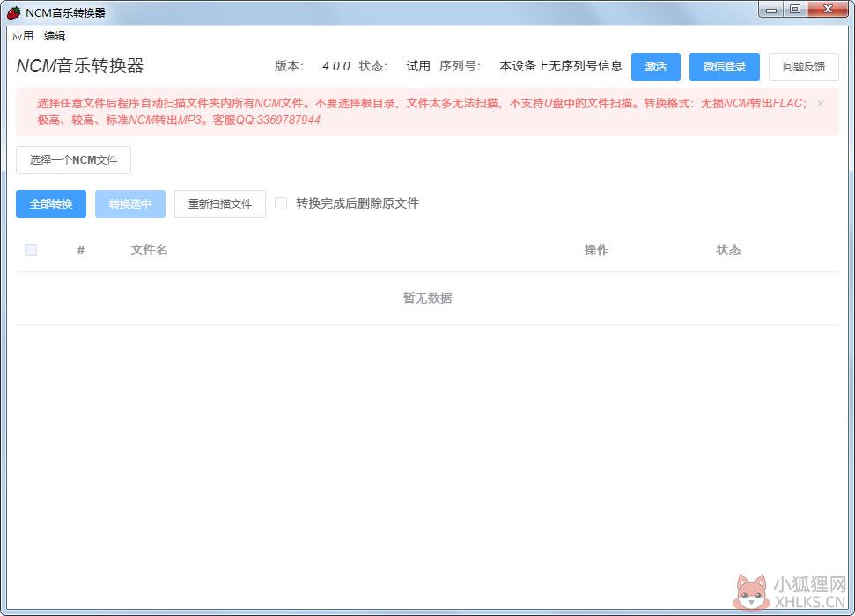
Task: Click the NCM音乐转换器 heading
Action: click(79, 65)
